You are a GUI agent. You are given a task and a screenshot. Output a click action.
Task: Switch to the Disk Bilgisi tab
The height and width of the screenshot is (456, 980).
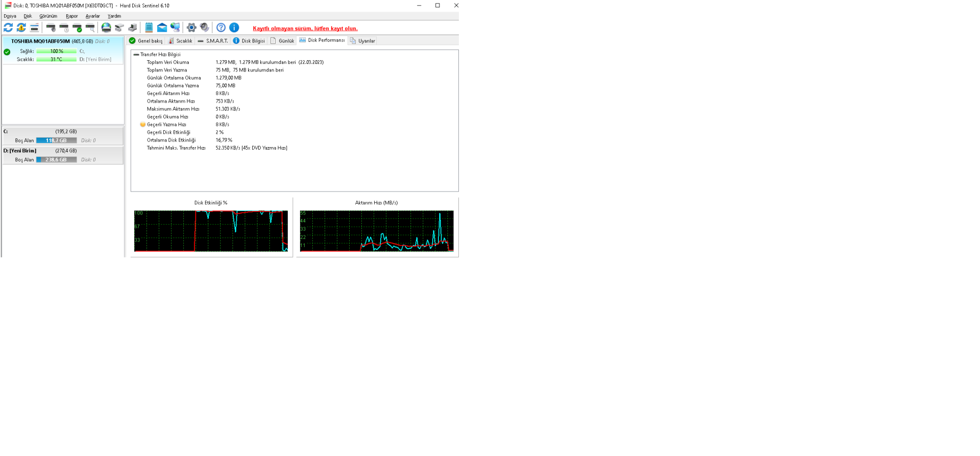(249, 41)
